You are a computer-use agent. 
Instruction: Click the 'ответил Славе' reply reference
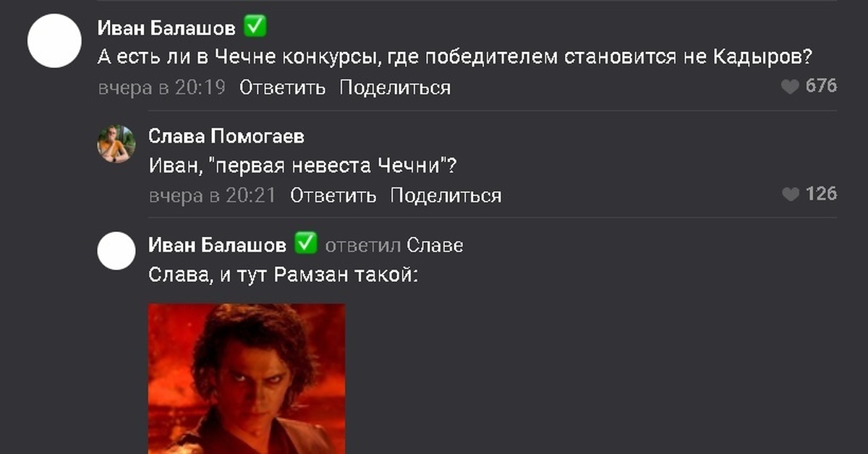pyautogui.click(x=394, y=246)
